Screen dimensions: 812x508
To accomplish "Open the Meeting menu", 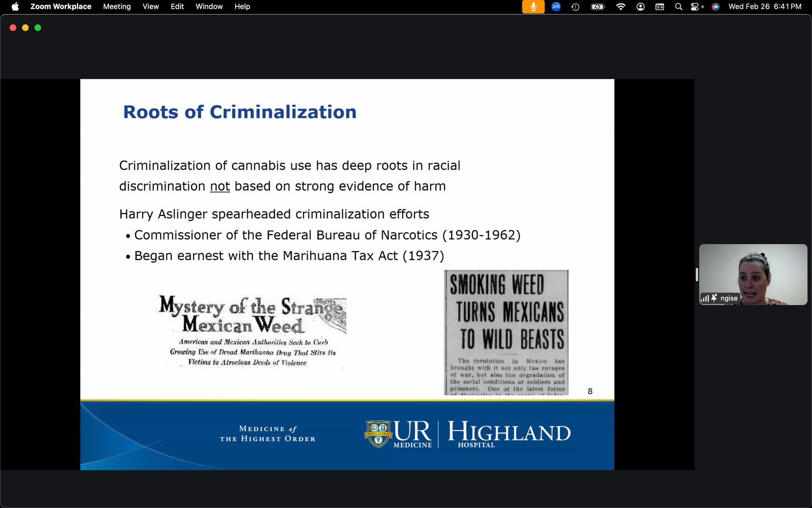I will pyautogui.click(x=117, y=7).
